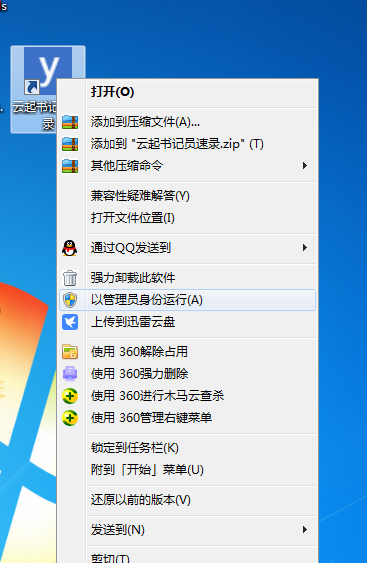Click the 360 shredder icon for 强力删除
Image resolution: width=367 pixels, height=563 pixels.
[x=70, y=374]
